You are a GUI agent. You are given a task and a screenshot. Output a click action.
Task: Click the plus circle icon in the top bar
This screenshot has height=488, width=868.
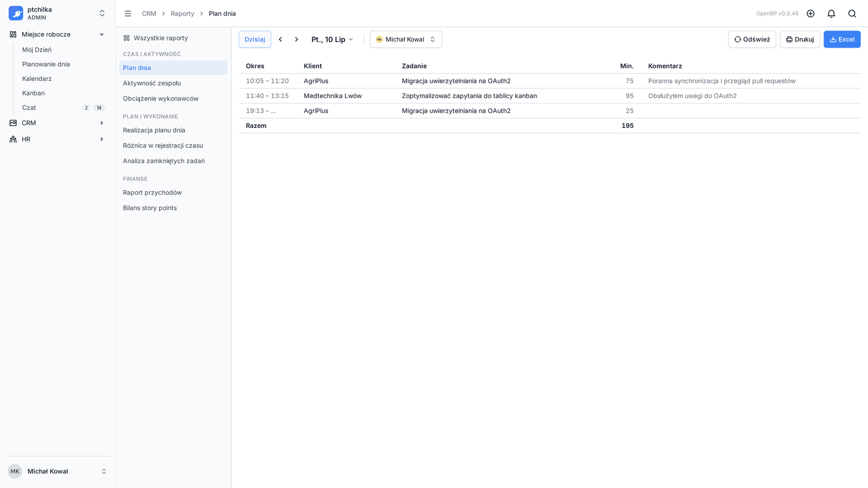point(810,14)
